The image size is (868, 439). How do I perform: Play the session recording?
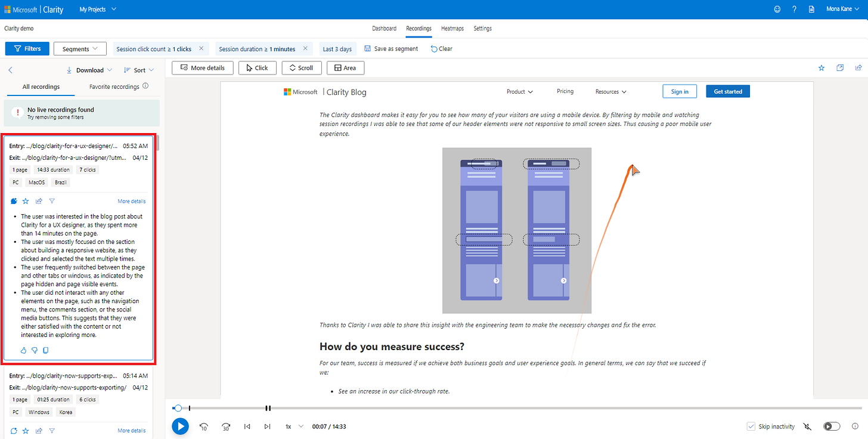pos(180,426)
